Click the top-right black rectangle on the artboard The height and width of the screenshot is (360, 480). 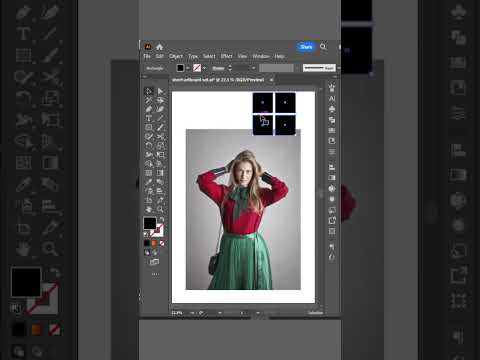coord(285,103)
